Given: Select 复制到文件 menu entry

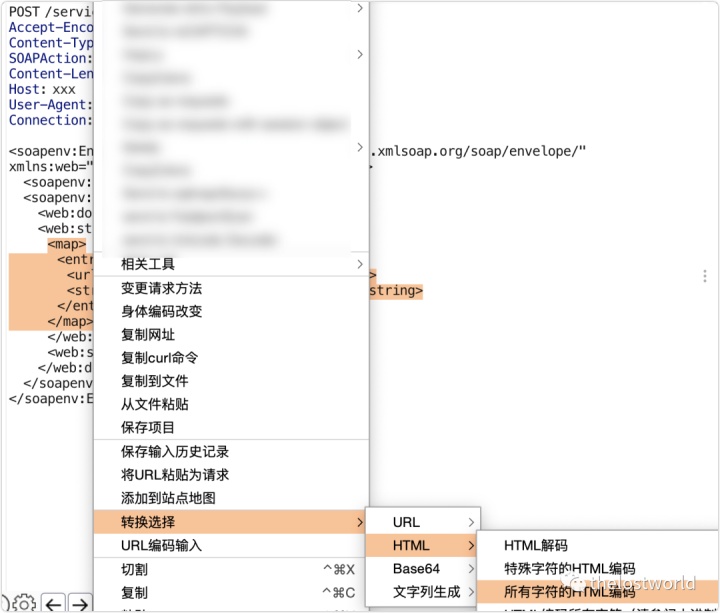Looking at the screenshot, I should tap(231, 381).
